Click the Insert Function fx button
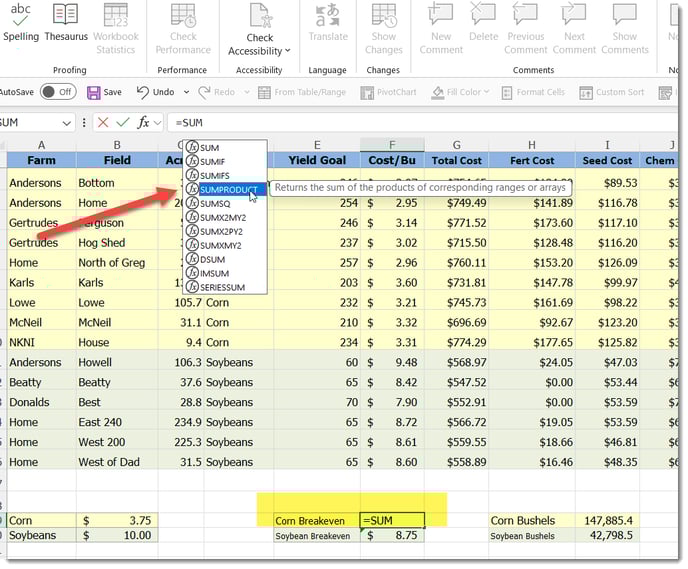The image size is (688, 569). click(x=143, y=122)
